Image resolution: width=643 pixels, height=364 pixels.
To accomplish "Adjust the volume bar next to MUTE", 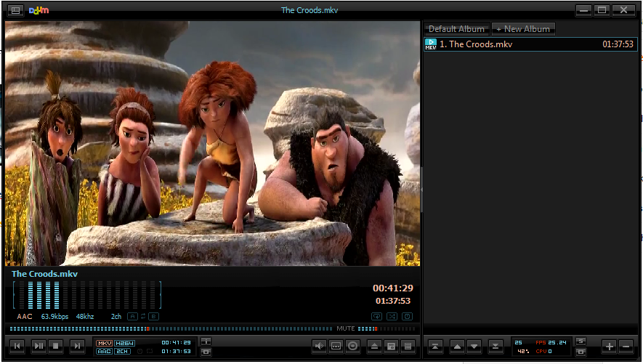I will (x=386, y=328).
